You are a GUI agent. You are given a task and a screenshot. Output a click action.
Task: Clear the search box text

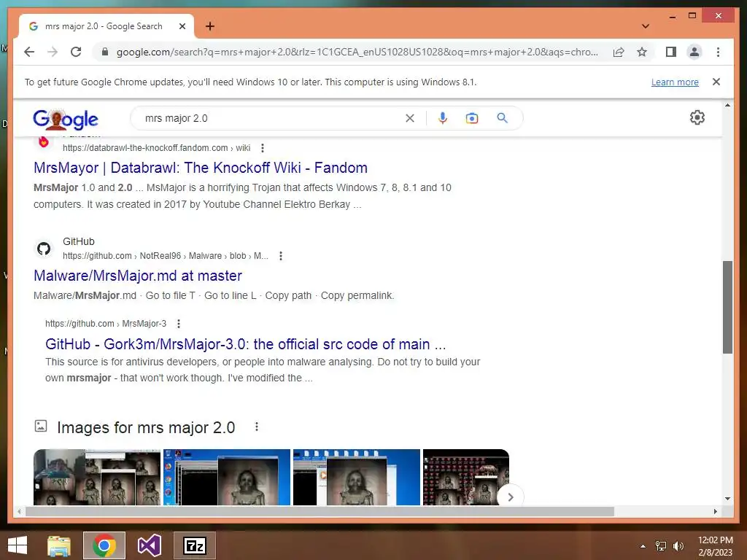tap(410, 118)
